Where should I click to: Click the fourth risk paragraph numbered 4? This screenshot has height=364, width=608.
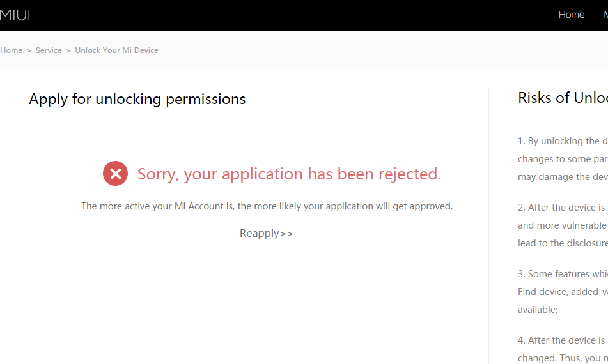tap(563, 349)
